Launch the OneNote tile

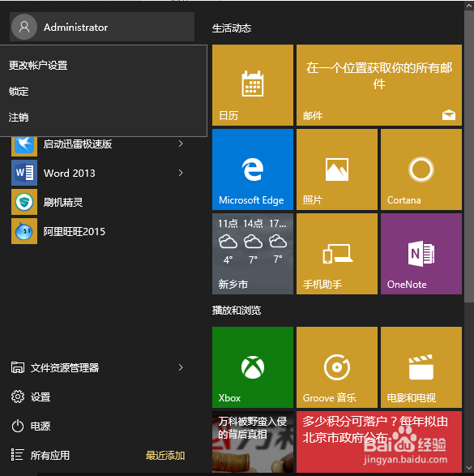421,254
